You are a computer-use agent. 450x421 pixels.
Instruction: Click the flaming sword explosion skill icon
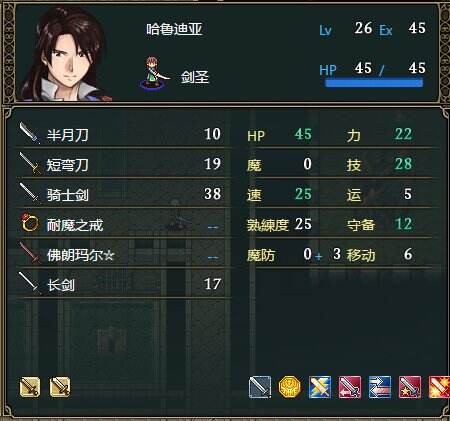click(x=439, y=387)
